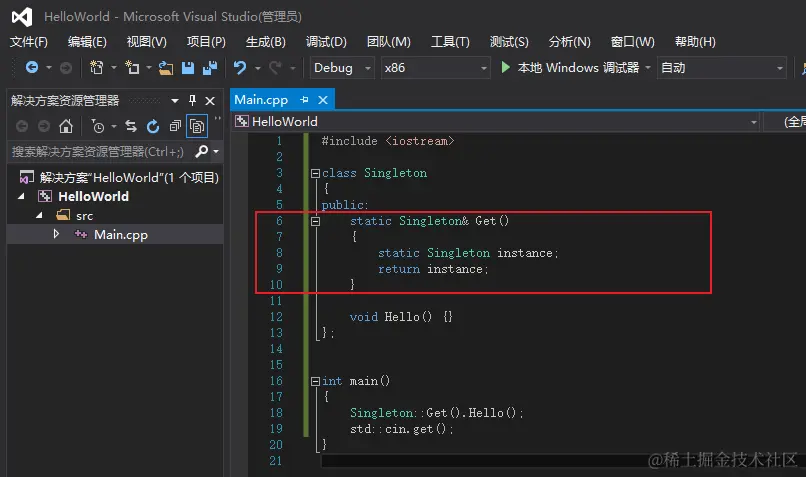
Task: Collapse the int main() code block
Action: point(316,381)
